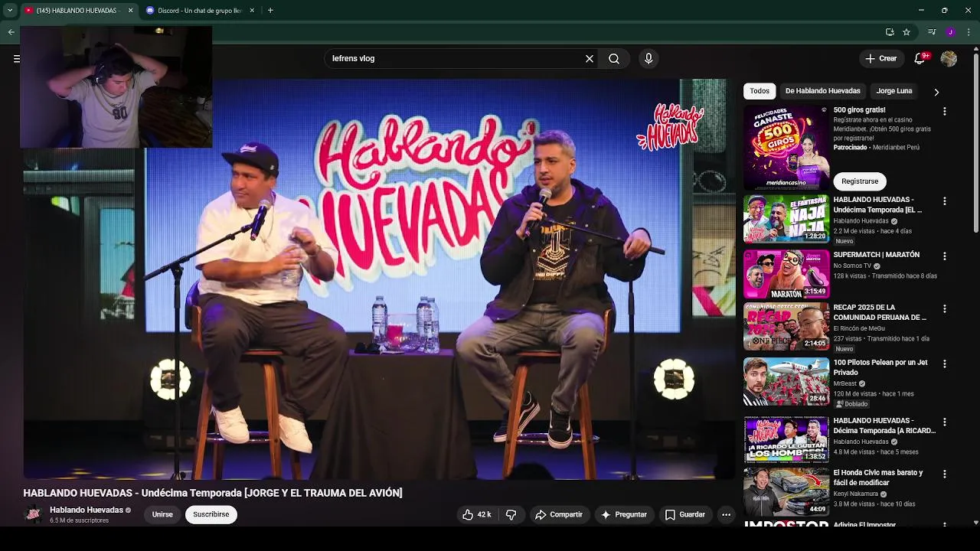This screenshot has height=551, width=980.
Task: Select the Jorge Luna filter chip
Action: tap(894, 91)
